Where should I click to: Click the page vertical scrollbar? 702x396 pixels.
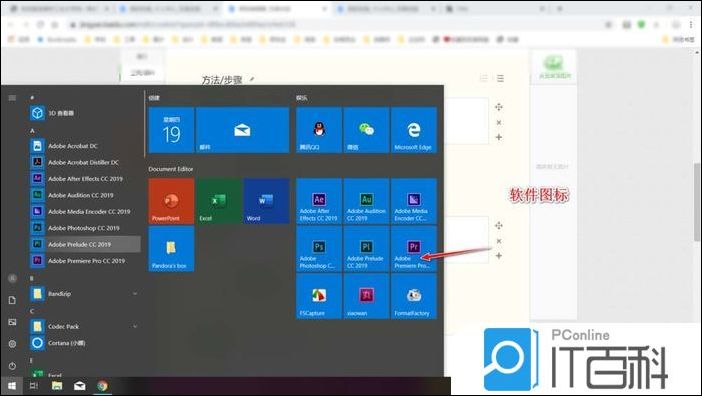pos(697,202)
